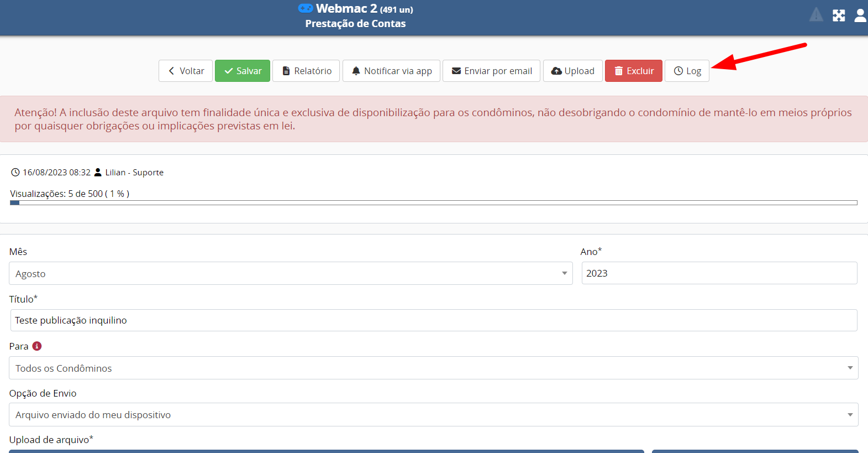868x453 pixels.
Task: Open the Log history button
Action: click(x=687, y=71)
